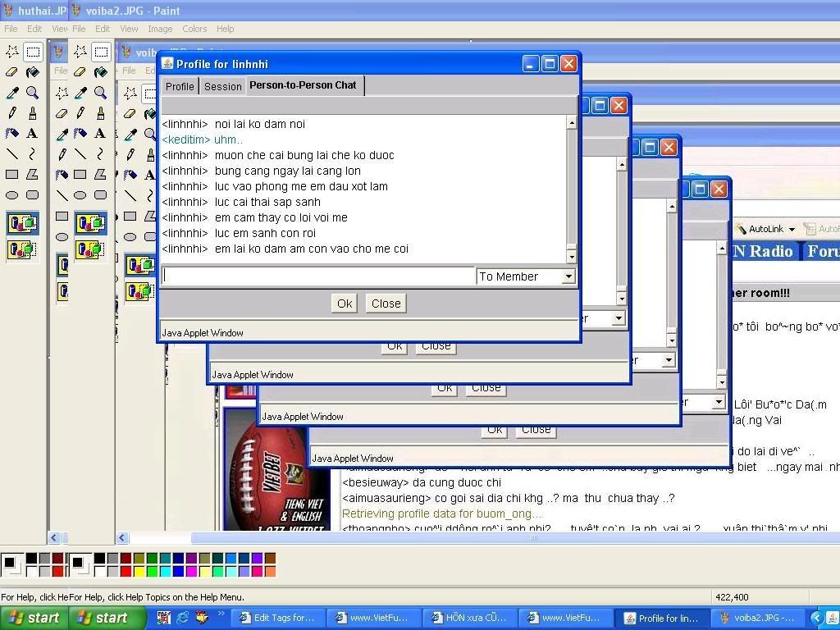Open the dropdown arrow in rearmost applet window
The height and width of the screenshot is (630, 840).
719,402
